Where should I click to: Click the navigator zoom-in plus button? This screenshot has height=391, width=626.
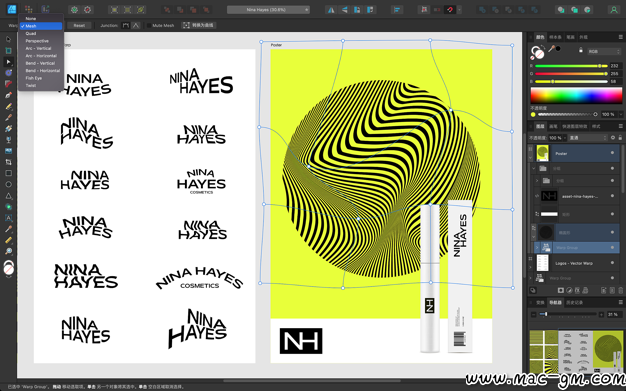601,315
